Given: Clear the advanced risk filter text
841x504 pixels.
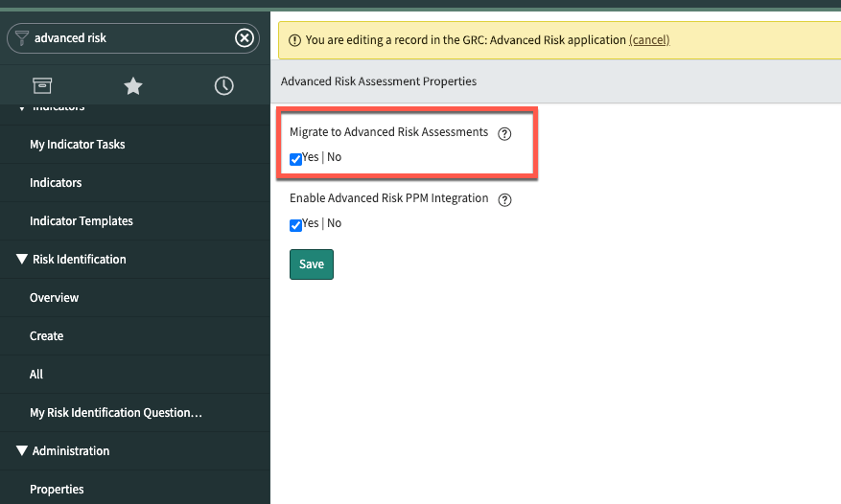Looking at the screenshot, I should click(244, 38).
